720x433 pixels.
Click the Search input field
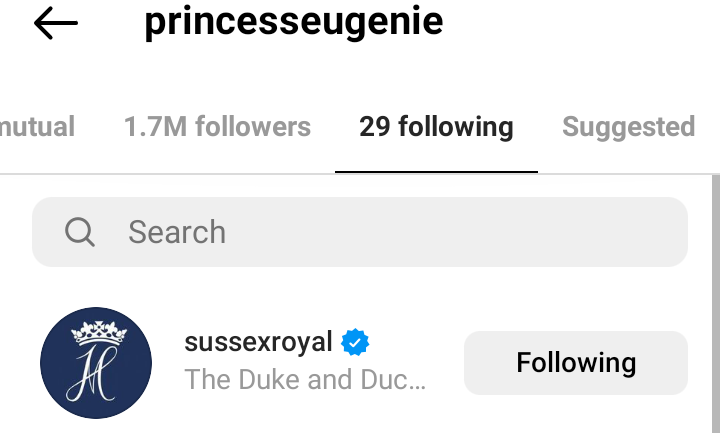pyautogui.click(x=360, y=232)
